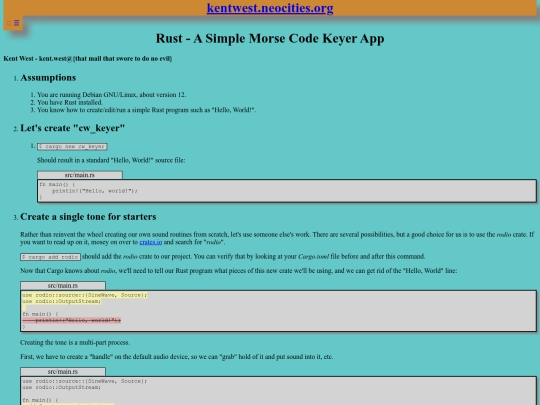This screenshot has width=540, height=405.
Task: Follow the crates.io link
Action: [x=150, y=242]
